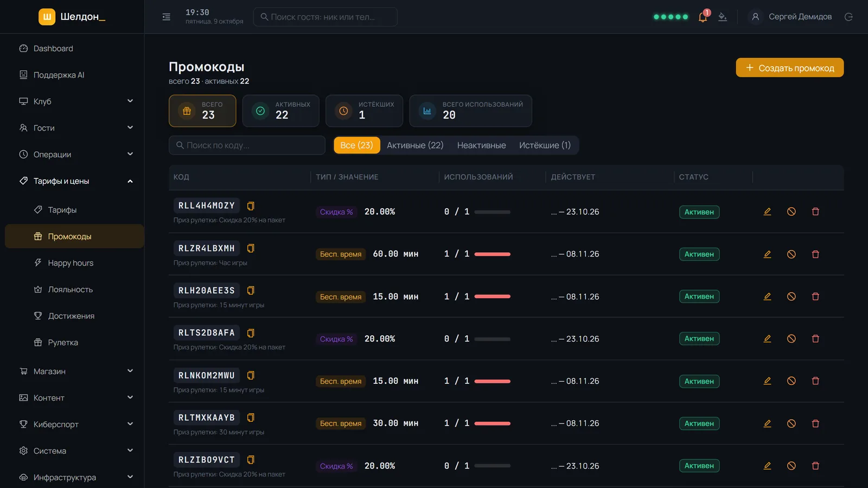Open the Рулетка page

pos(75,343)
